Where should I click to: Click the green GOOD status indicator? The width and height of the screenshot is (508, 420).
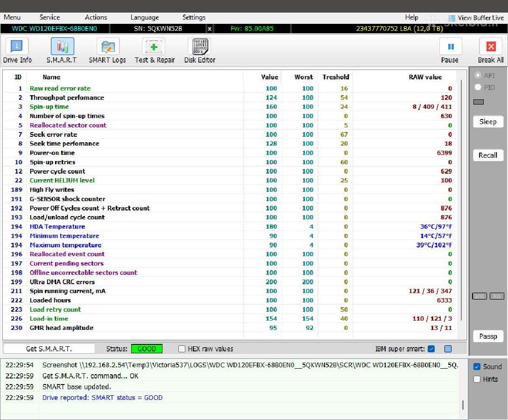(147, 349)
